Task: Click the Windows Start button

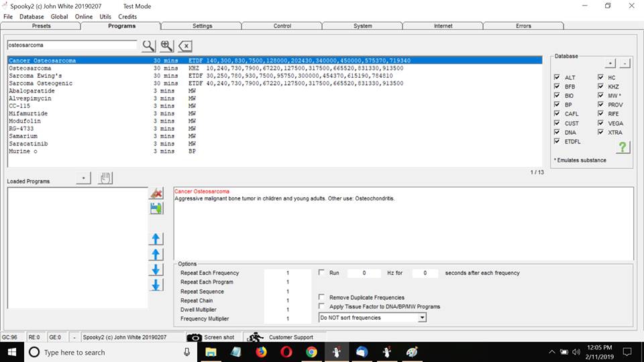Action: point(12,352)
